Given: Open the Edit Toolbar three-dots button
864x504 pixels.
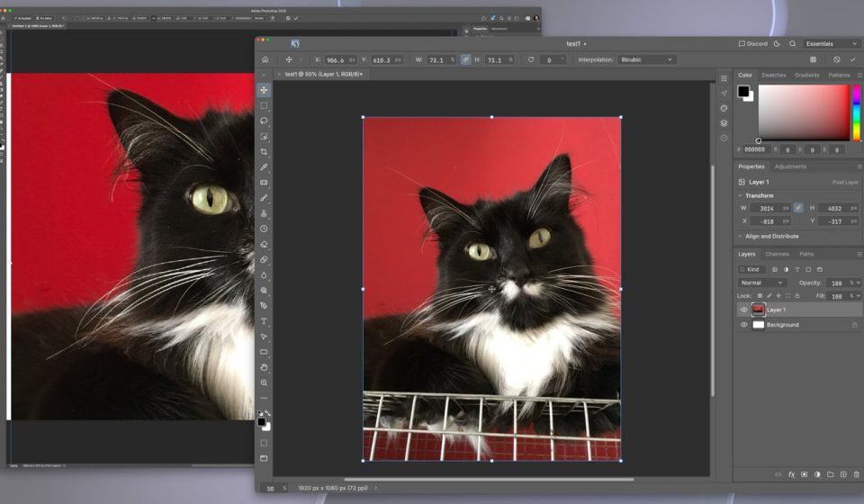Looking at the screenshot, I should [x=264, y=398].
